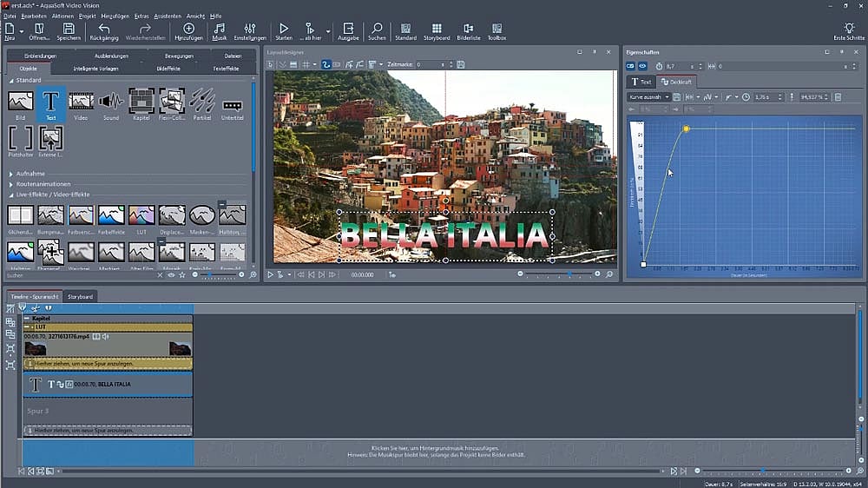The height and width of the screenshot is (488, 868).
Task: Open the Kurve auswahl dropdown
Action: pos(648,97)
